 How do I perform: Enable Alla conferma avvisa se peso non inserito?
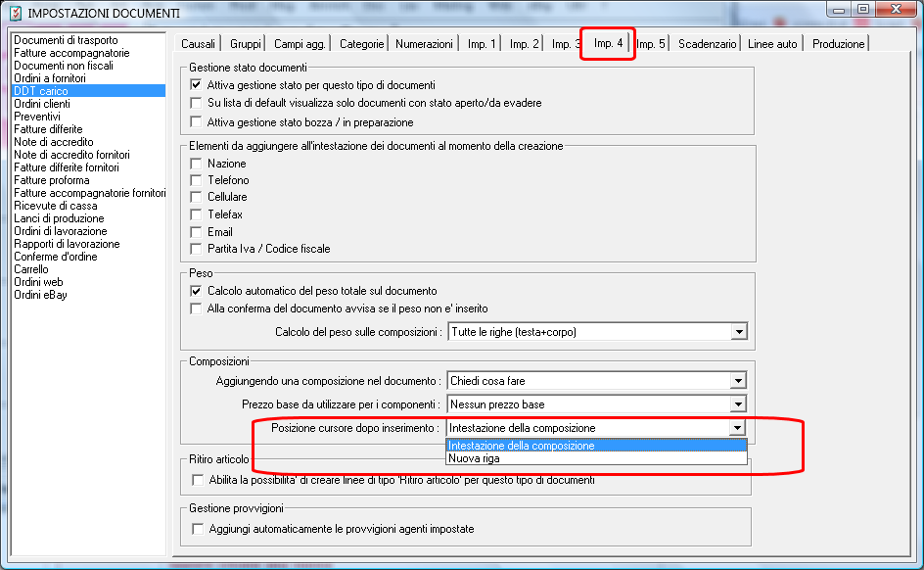click(x=196, y=309)
